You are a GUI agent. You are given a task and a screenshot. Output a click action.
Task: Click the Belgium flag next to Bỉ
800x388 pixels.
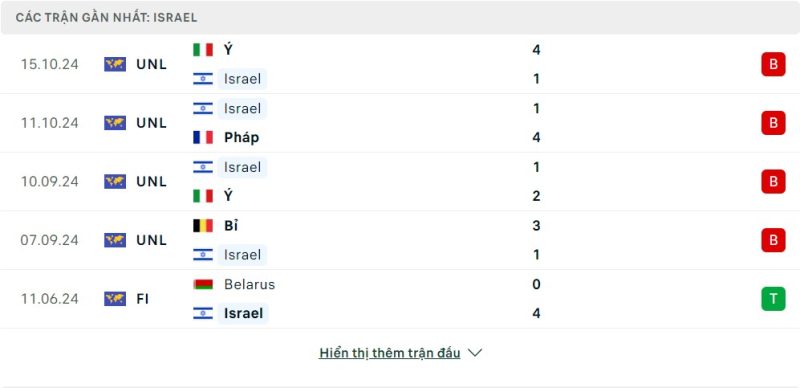pyautogui.click(x=203, y=226)
